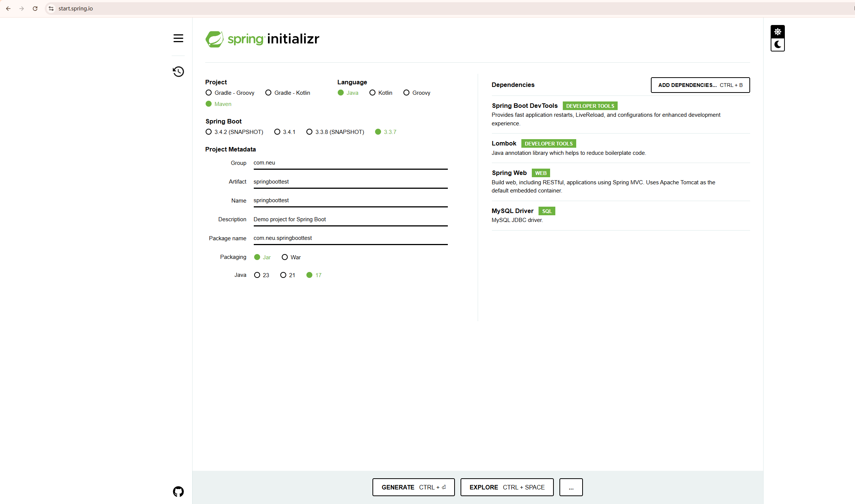Click the Spring Web dependency entry
The height and width of the screenshot is (504, 855).
[x=509, y=173]
